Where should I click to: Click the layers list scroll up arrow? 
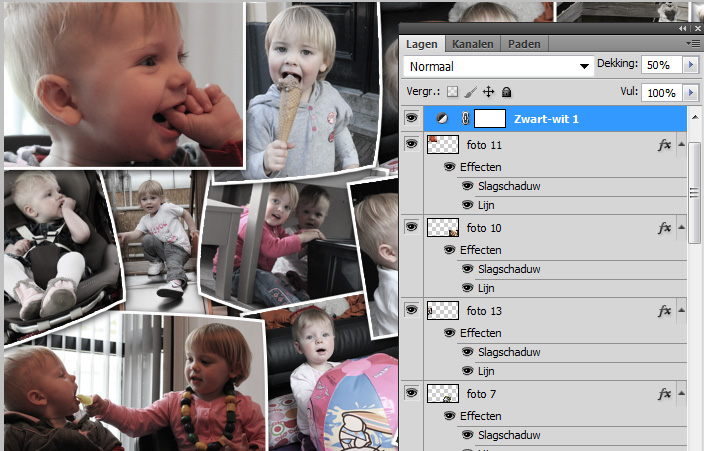pyautogui.click(x=695, y=117)
